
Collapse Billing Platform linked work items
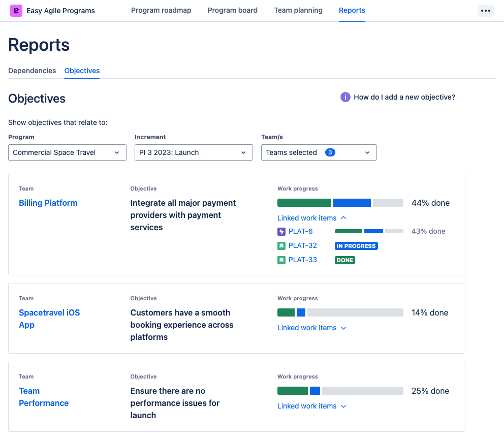point(311,218)
